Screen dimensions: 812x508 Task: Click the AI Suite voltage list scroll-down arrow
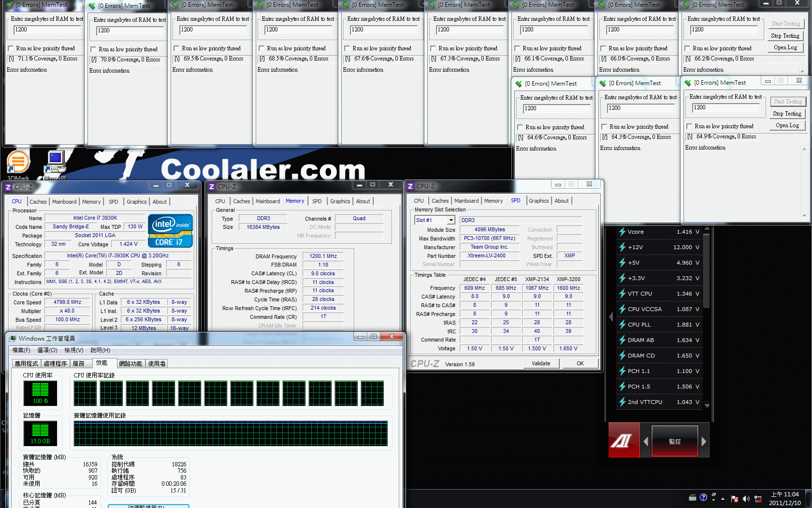pos(707,405)
